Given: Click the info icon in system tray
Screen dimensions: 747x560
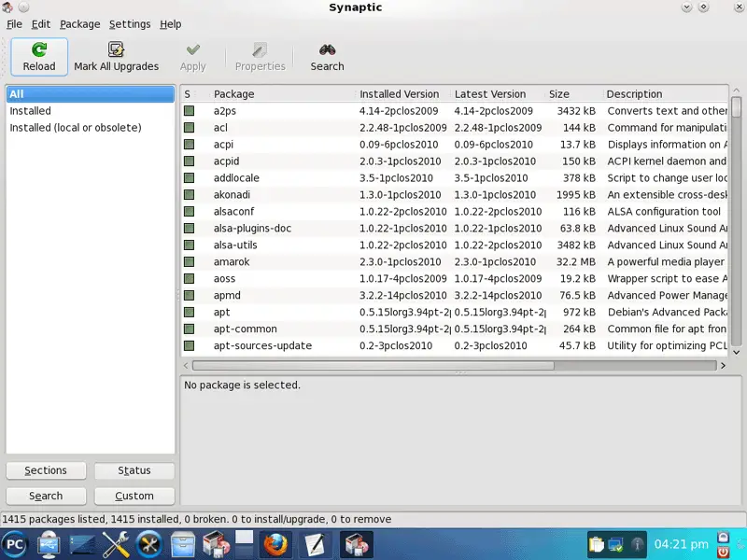Looking at the screenshot, I should [x=637, y=544].
